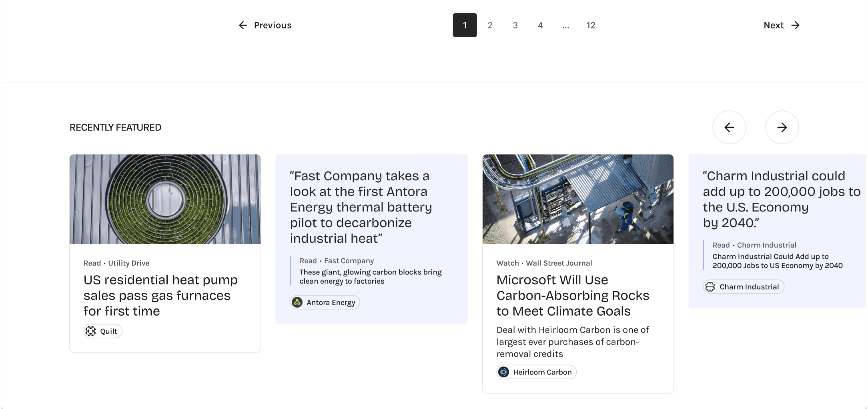Screen dimensions: 868x409
Task: Jump to page 4
Action: pyautogui.click(x=540, y=25)
